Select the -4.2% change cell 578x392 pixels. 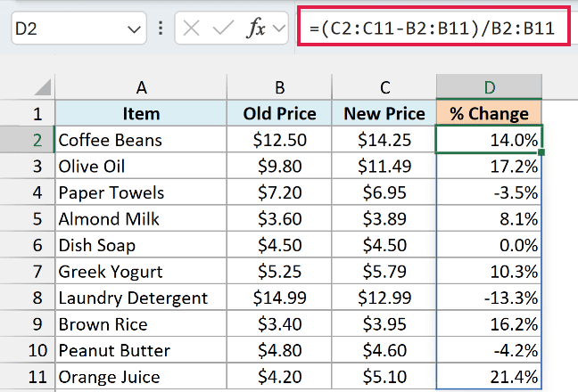tap(489, 350)
